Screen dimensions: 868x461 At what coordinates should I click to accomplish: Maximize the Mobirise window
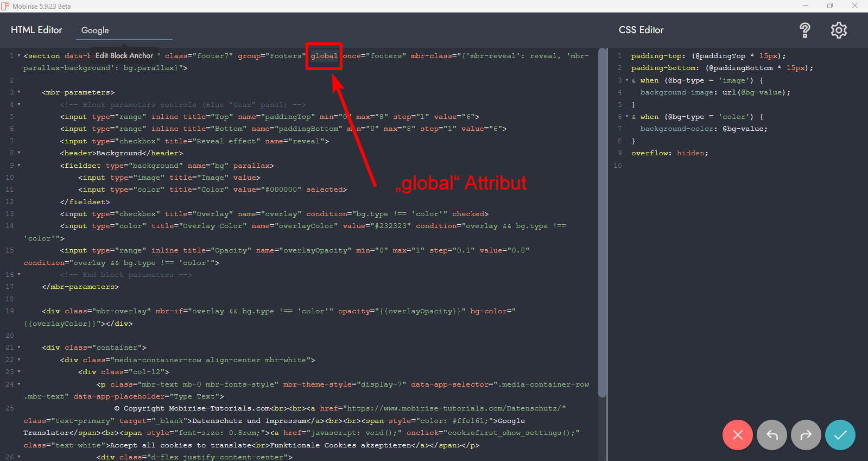pos(829,6)
